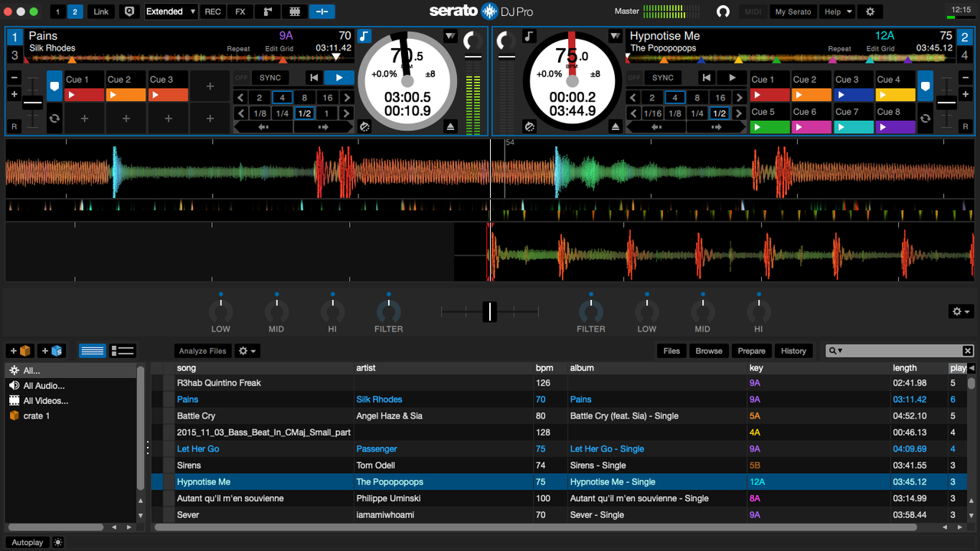Enable Link in the top toolbar
This screenshot has height=551, width=980.
101,11
